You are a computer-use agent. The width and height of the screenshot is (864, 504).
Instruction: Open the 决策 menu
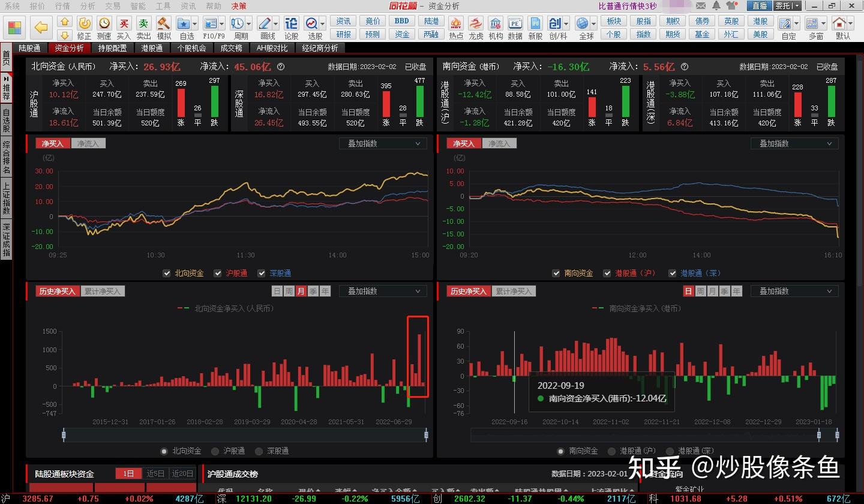(x=239, y=5)
